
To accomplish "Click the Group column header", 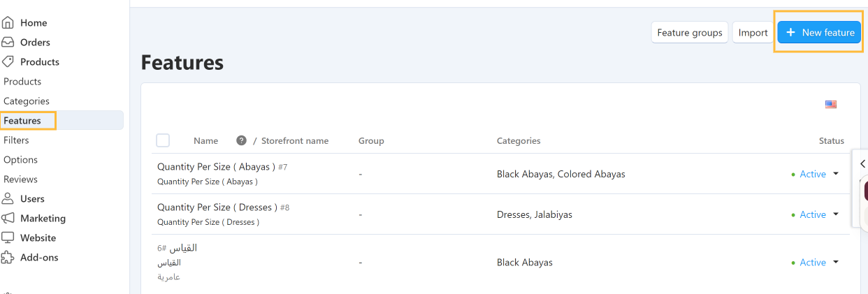I will click(x=371, y=140).
